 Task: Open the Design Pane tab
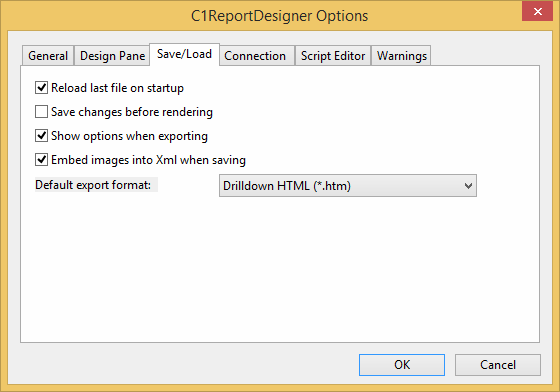pos(112,56)
